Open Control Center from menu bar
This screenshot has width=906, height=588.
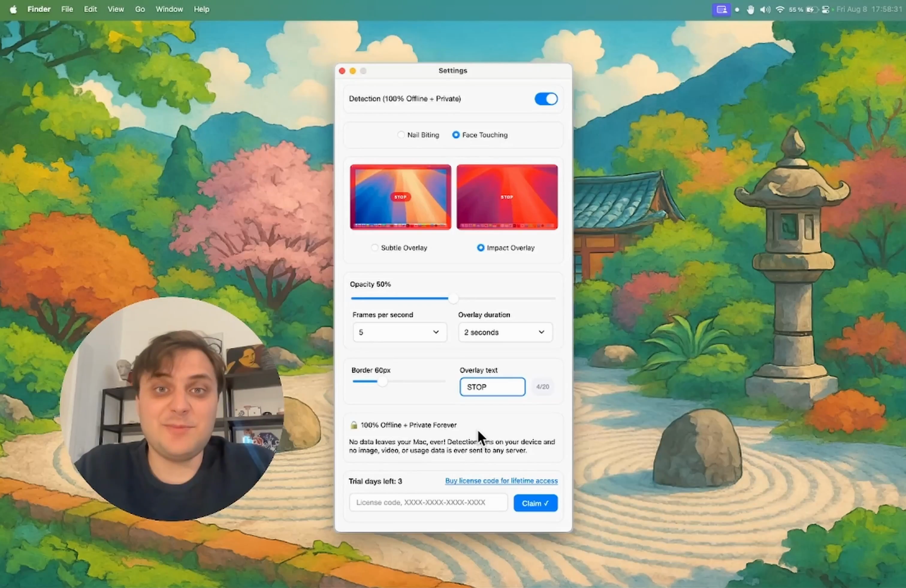click(826, 10)
